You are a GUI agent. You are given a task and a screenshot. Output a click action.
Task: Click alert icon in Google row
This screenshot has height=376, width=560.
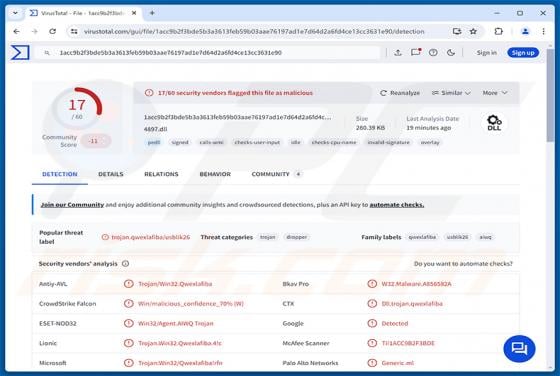pyautogui.click(x=372, y=324)
